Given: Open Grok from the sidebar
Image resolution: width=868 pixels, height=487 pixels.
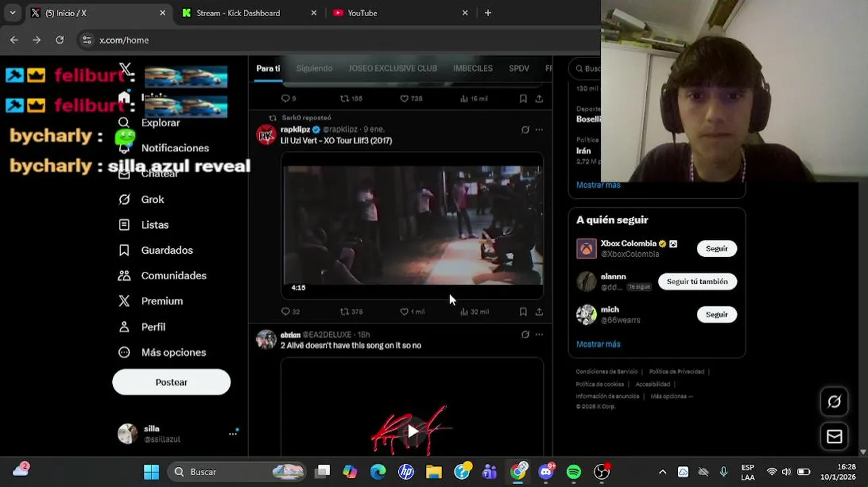Looking at the screenshot, I should click(141, 200).
